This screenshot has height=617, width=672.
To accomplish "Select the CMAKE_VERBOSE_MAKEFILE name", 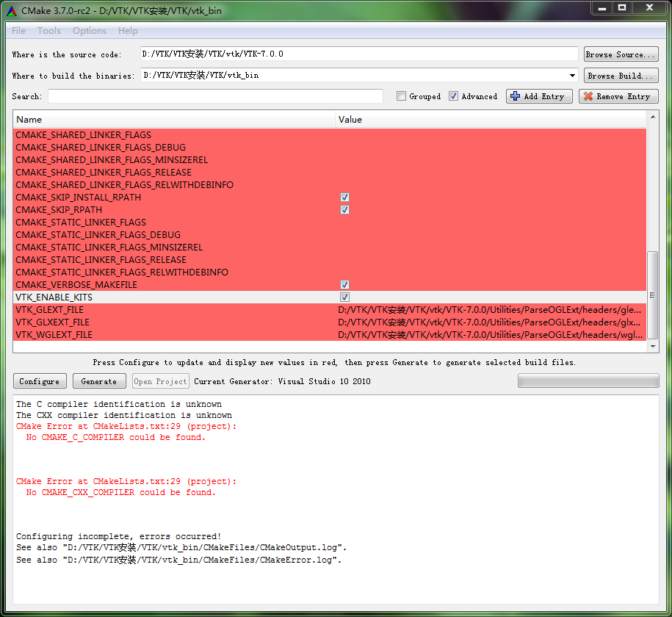I will (x=76, y=285).
